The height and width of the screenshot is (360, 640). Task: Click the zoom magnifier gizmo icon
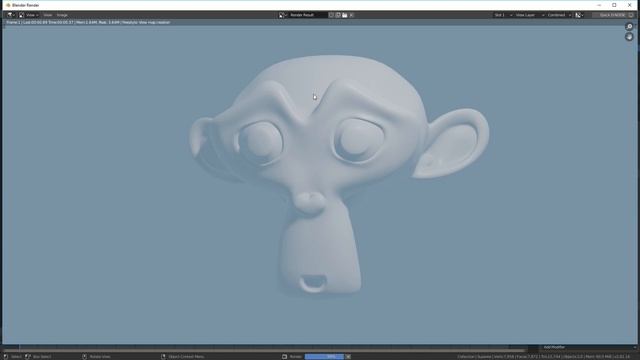click(x=629, y=27)
